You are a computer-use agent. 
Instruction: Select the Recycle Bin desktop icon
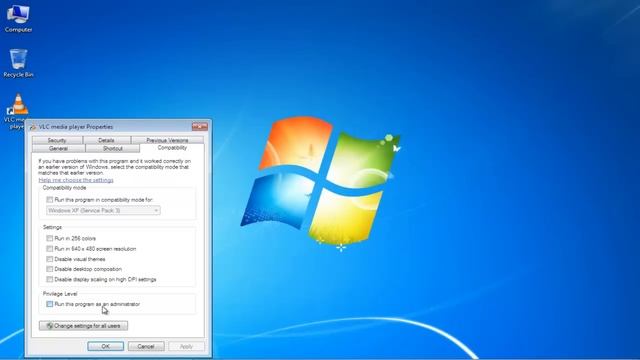point(18,63)
